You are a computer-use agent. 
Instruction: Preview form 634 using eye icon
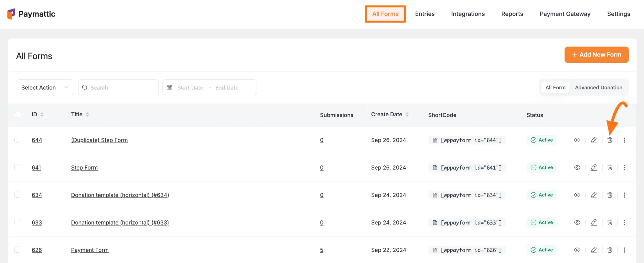577,195
